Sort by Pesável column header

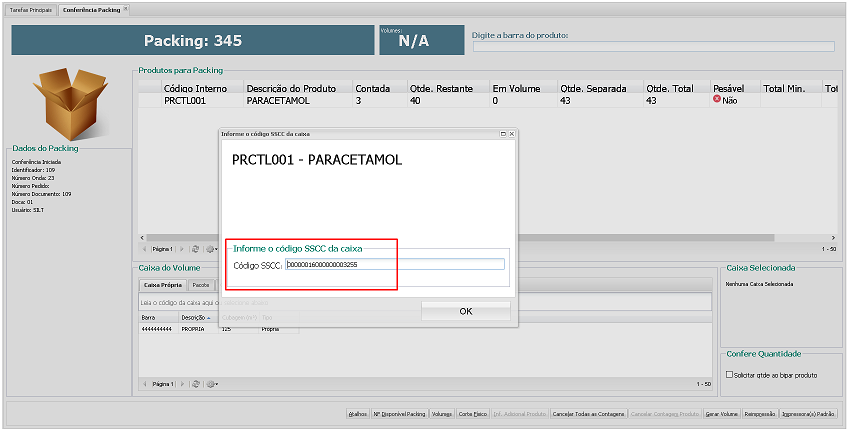(x=735, y=88)
